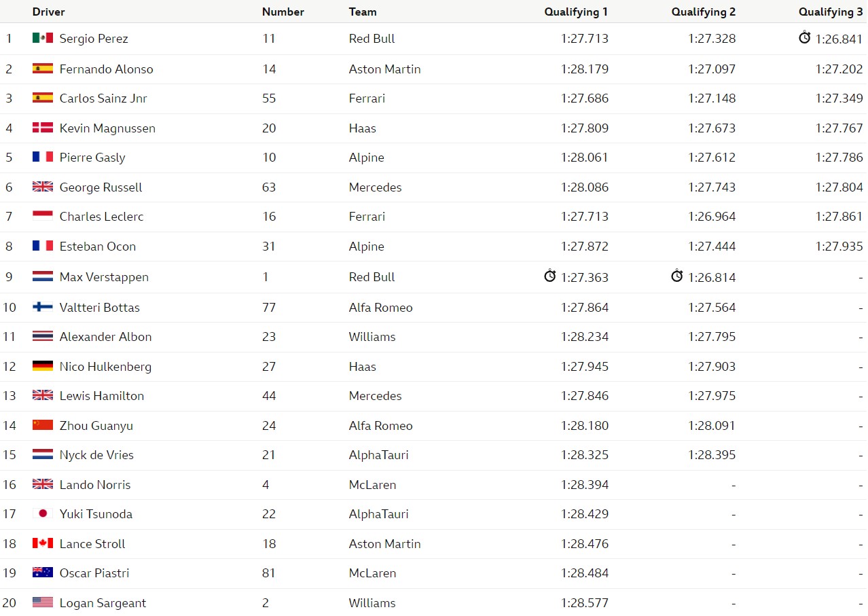The width and height of the screenshot is (868, 616).
Task: Click the Monaco flag beside Charles Leclerc
Action: click(43, 216)
